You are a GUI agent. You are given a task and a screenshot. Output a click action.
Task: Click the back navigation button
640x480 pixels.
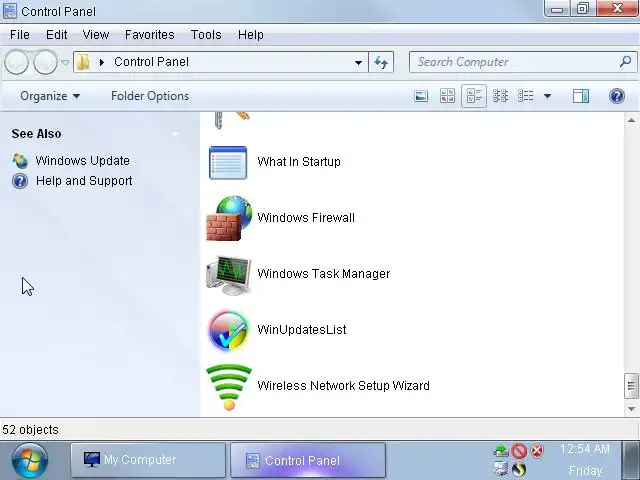[16, 62]
